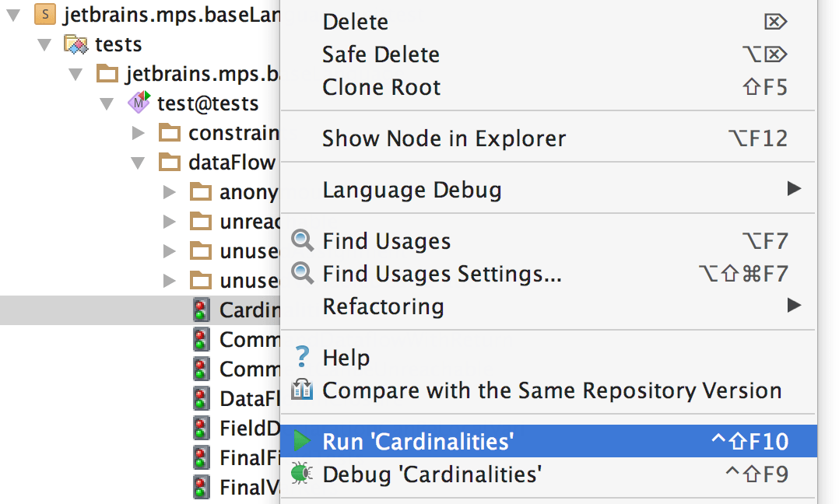Screen dimensions: 839x504
Task: Collapse the jetbrains.mps.baseLanguage solution root
Action: click(13, 15)
